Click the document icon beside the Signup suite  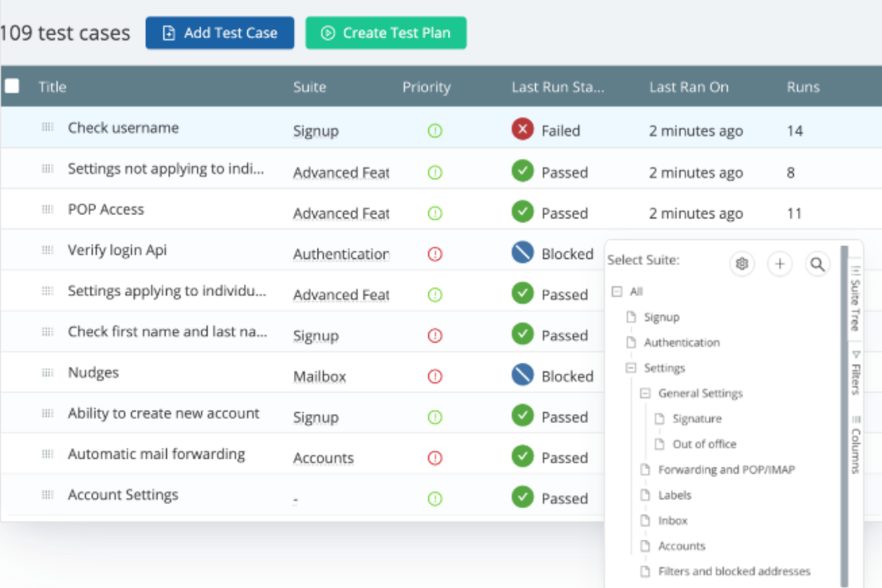pyautogui.click(x=631, y=317)
